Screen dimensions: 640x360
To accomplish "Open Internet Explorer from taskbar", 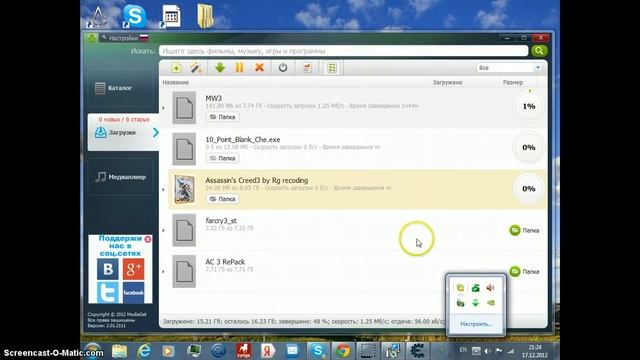I will (144, 351).
